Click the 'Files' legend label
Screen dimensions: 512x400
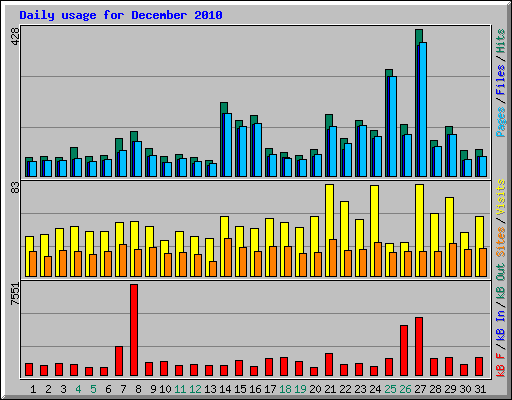point(501,80)
